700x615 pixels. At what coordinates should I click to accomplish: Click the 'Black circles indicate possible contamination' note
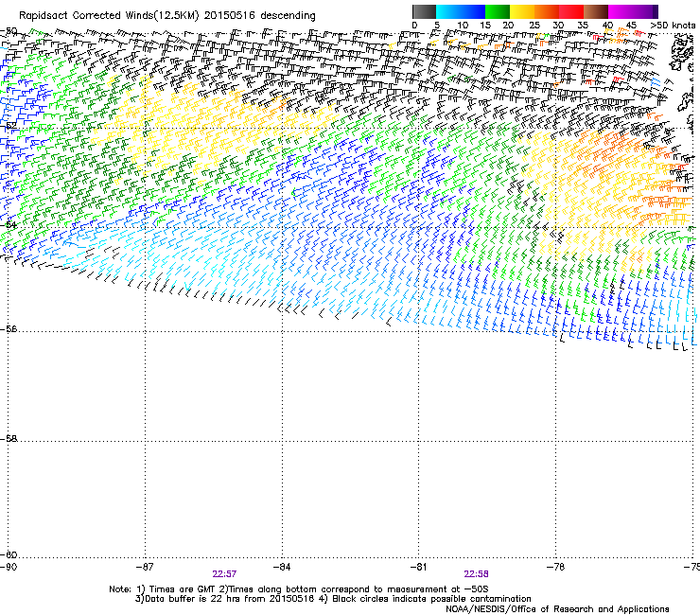coord(431,599)
